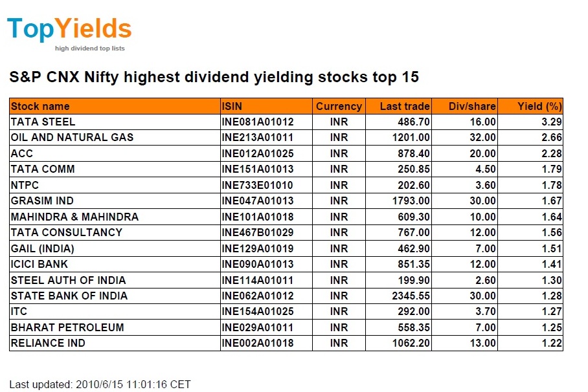Viewport: 588px width, 392px height.
Task: Click STATE BANK OF INDIA name
Action: [x=69, y=296]
